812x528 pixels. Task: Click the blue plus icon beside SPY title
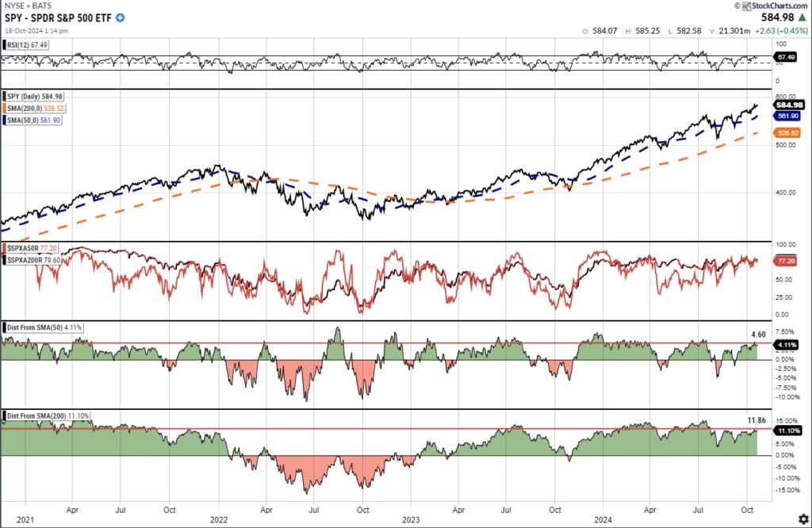(120, 17)
